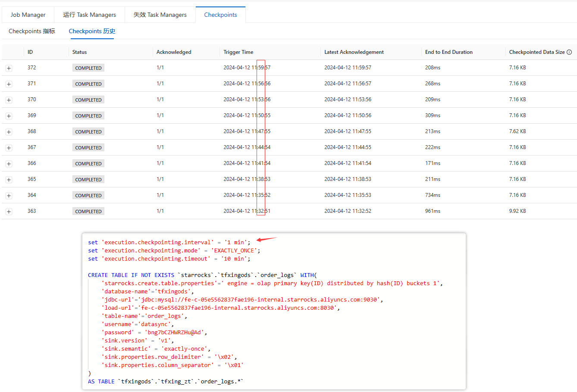
Task: Click the checkpointing.mode EXACTLY_ONCE line
Action: (174, 251)
